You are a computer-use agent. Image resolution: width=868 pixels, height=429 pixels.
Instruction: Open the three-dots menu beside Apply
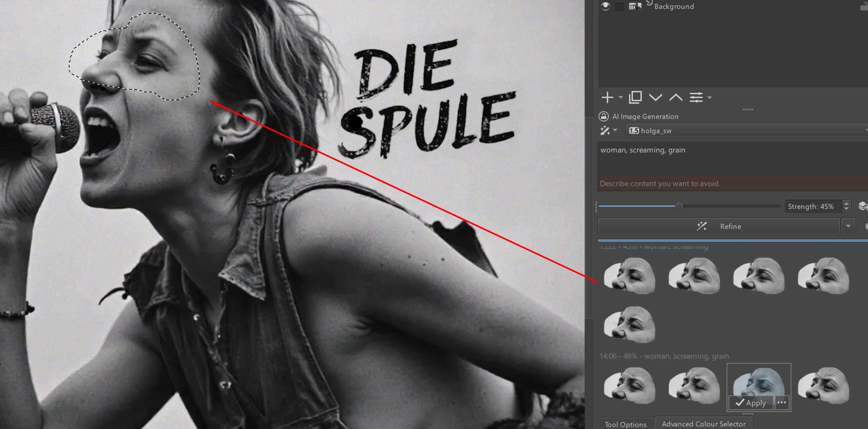[782, 403]
